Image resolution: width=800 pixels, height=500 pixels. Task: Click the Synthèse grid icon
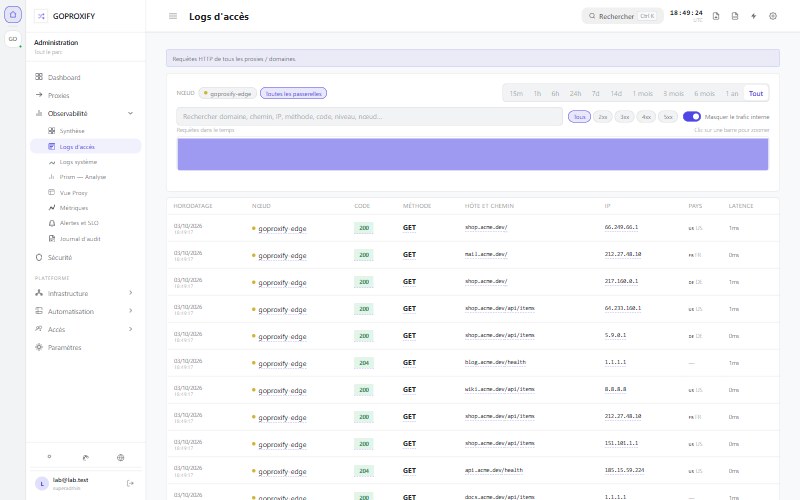point(52,131)
